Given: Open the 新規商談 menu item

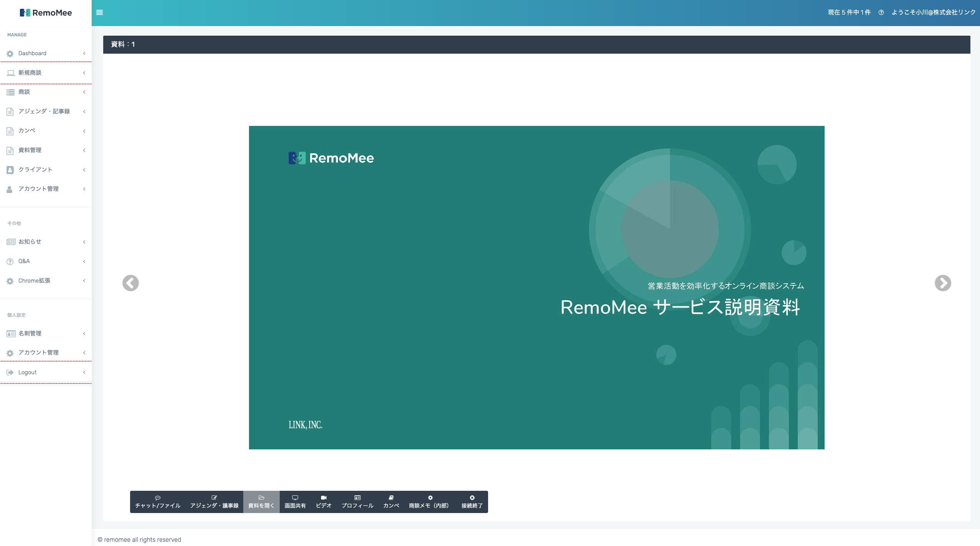Looking at the screenshot, I should pos(30,72).
